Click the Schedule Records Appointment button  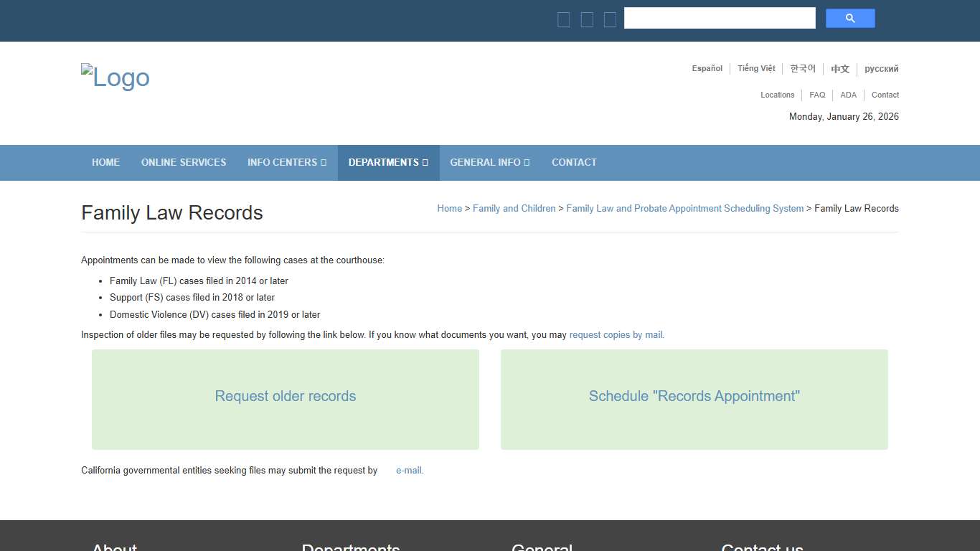694,399
